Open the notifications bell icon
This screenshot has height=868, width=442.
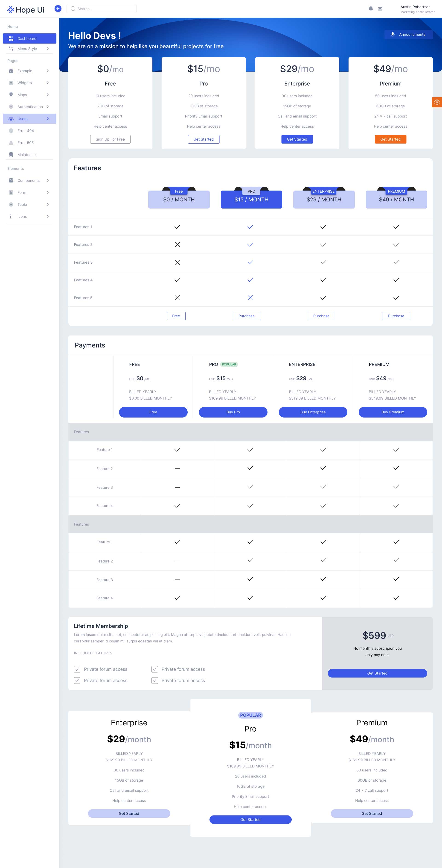371,9
